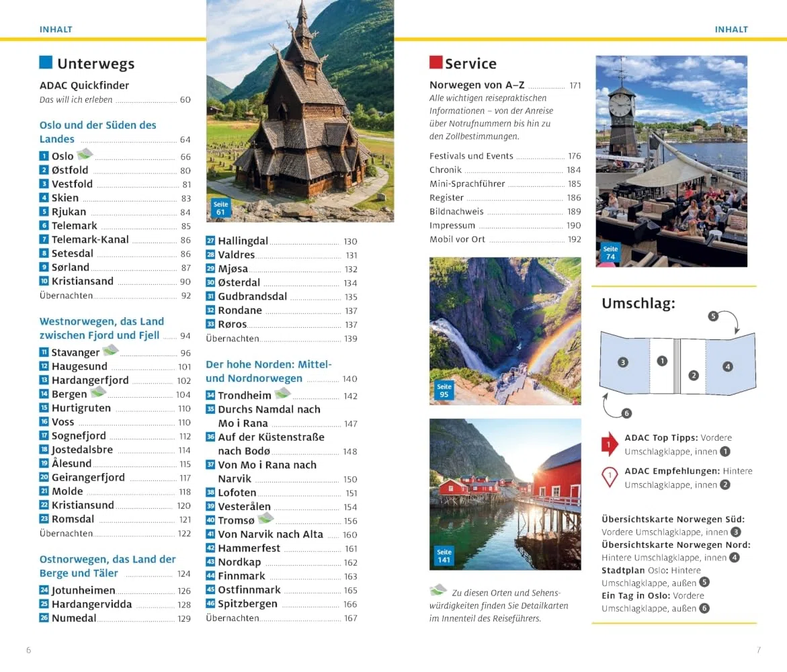Click the Telemark-Kanal entry

115,240
